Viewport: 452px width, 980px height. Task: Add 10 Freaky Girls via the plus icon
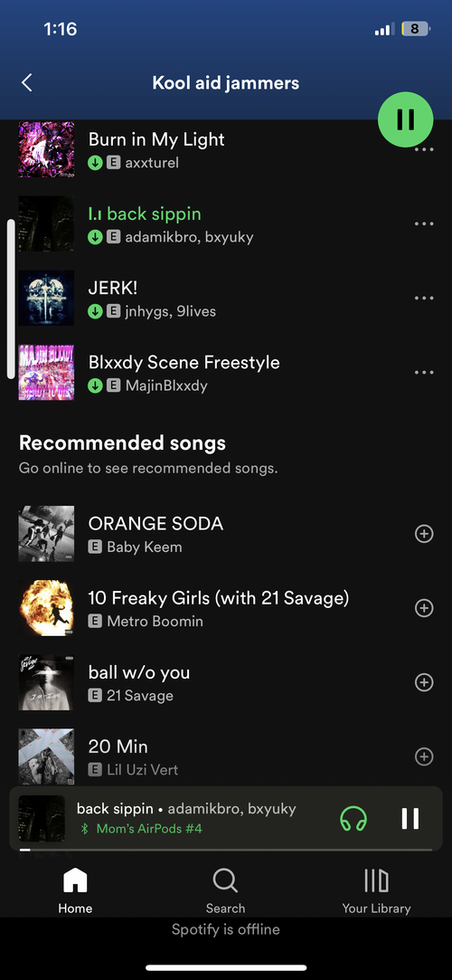424,608
